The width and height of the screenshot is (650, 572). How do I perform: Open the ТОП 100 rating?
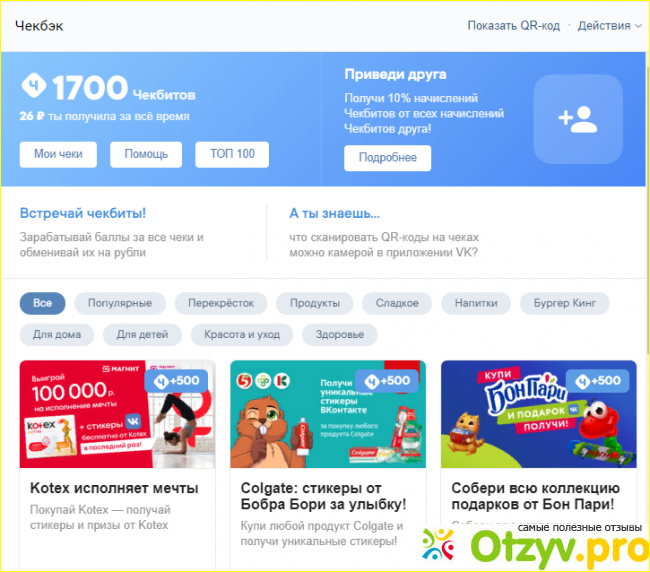click(232, 154)
